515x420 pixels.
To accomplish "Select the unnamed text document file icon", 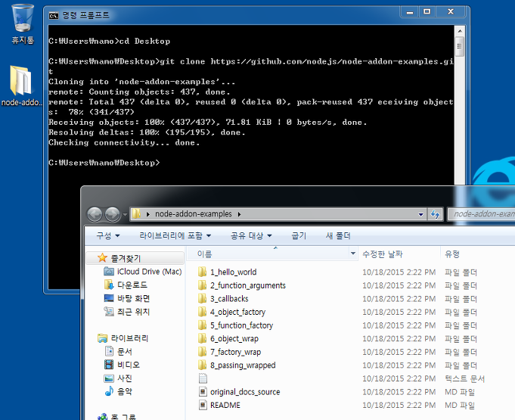I will [x=203, y=378].
